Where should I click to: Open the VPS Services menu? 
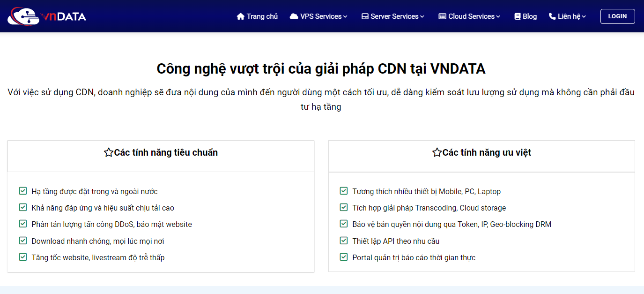point(319,16)
